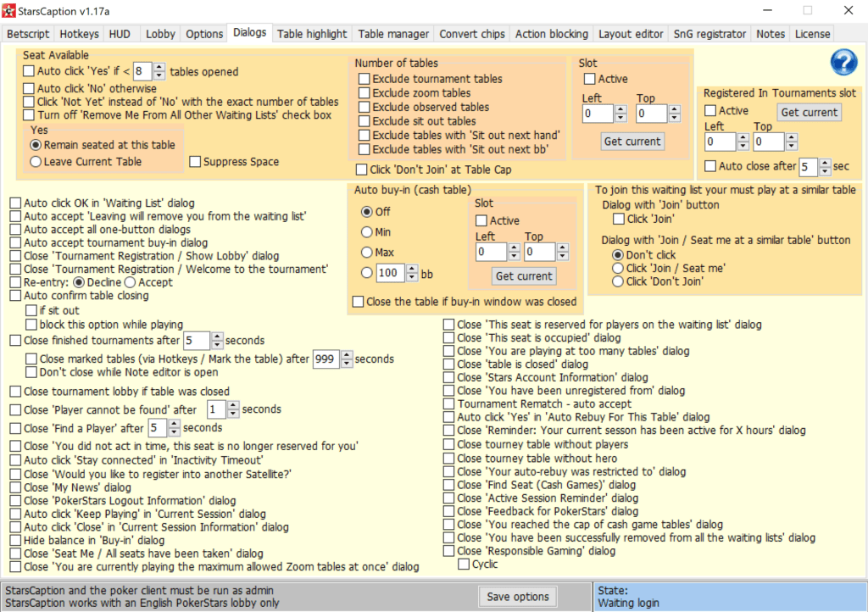Image resolution: width=868 pixels, height=612 pixels.
Task: Toggle the Cyclic checkbox
Action: (464, 565)
